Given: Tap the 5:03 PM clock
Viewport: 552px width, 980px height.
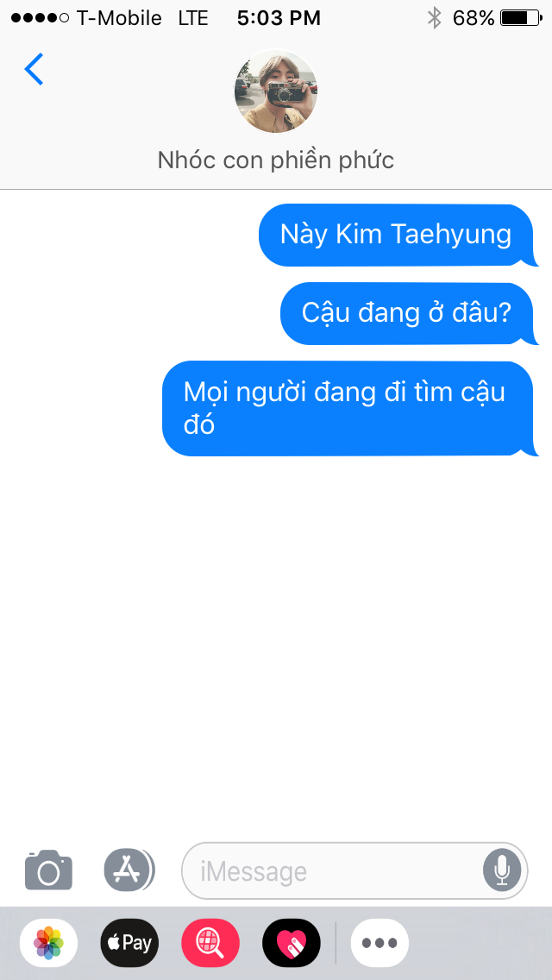Looking at the screenshot, I should click(279, 18).
